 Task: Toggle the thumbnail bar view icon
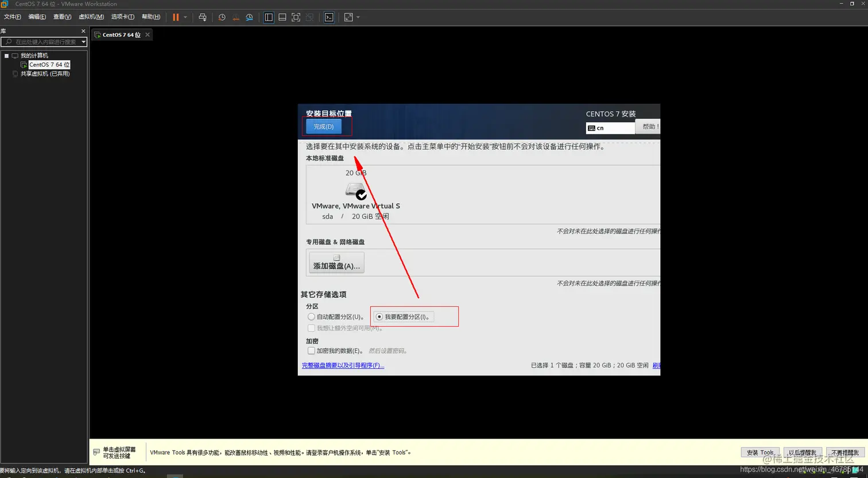[x=282, y=17]
